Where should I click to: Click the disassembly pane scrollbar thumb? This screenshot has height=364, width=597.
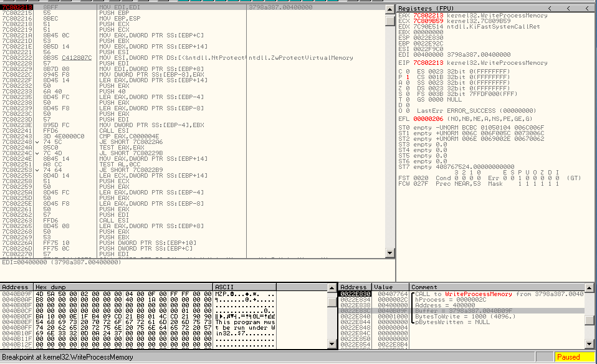[389, 20]
